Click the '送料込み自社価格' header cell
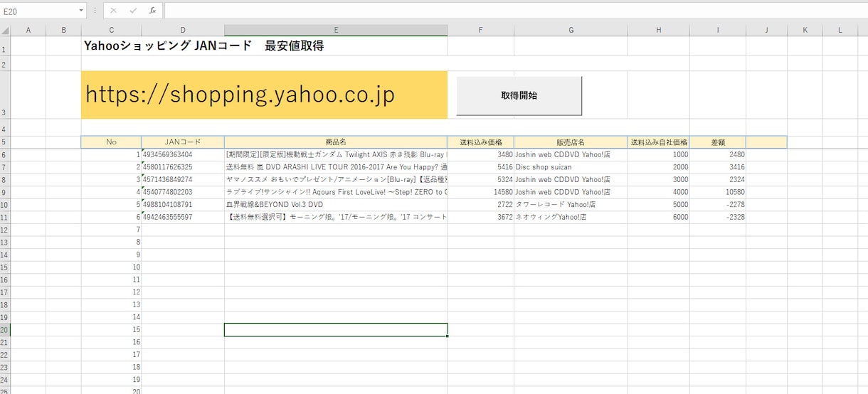 click(x=658, y=142)
